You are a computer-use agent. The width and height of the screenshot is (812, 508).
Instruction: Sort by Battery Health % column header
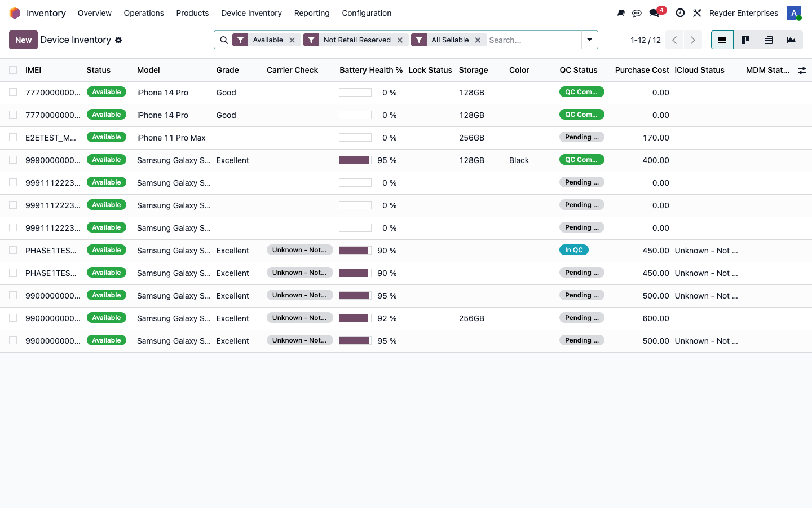click(x=371, y=70)
